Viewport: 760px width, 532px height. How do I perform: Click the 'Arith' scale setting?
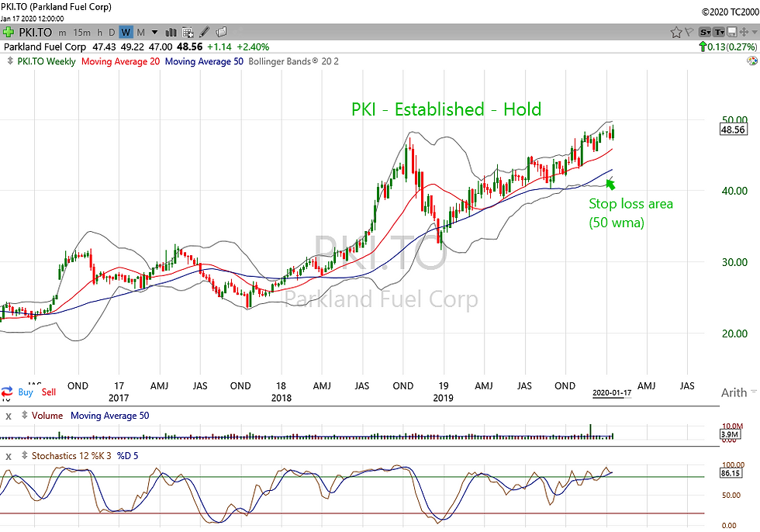[x=734, y=392]
